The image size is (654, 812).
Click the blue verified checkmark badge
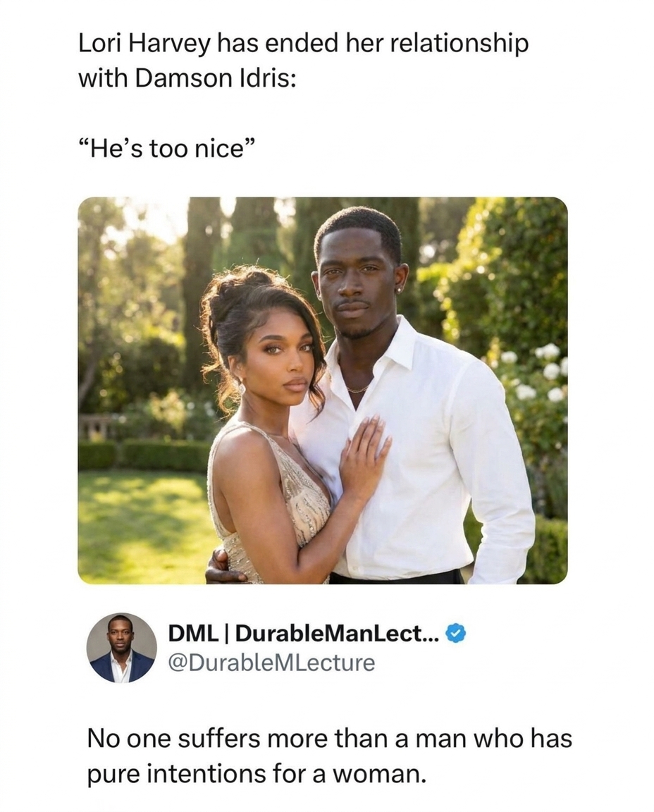[x=457, y=634]
